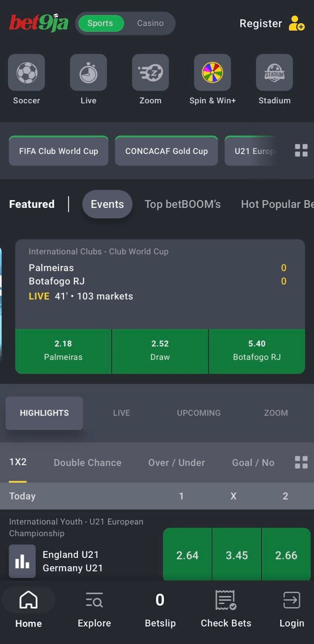Viewport: 314px width, 644px height.
Task: Select the 2.64 odds for England U21
Action: coord(187,555)
